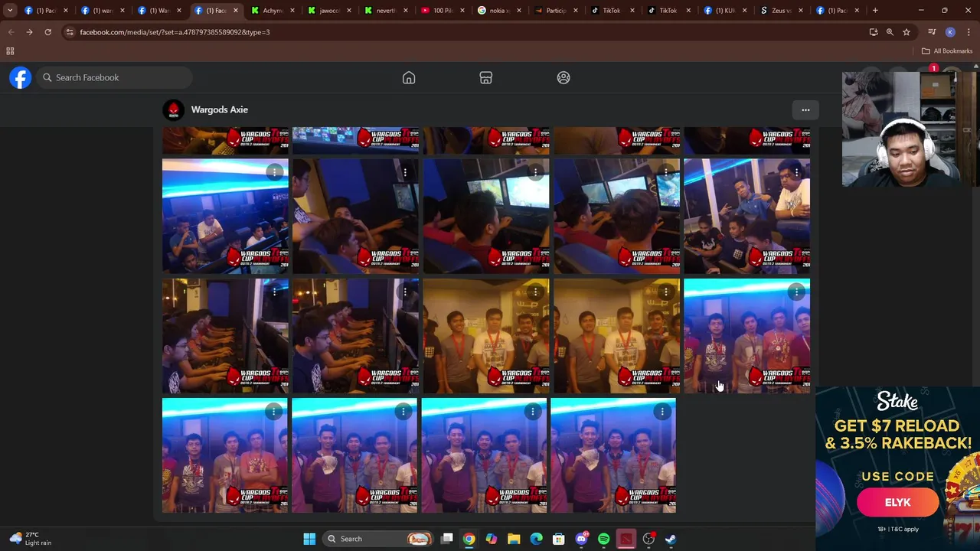Reload the current page
This screenshot has width=980, height=551.
(47, 32)
